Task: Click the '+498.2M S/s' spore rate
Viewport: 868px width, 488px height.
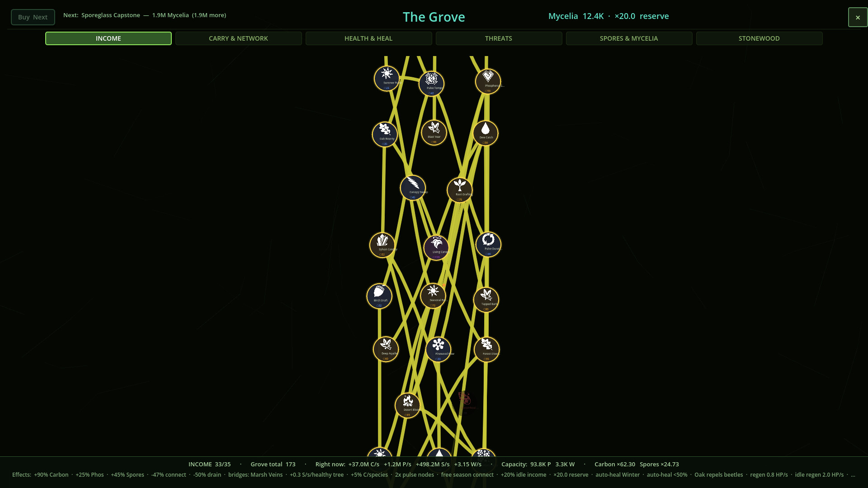Action: [433, 464]
